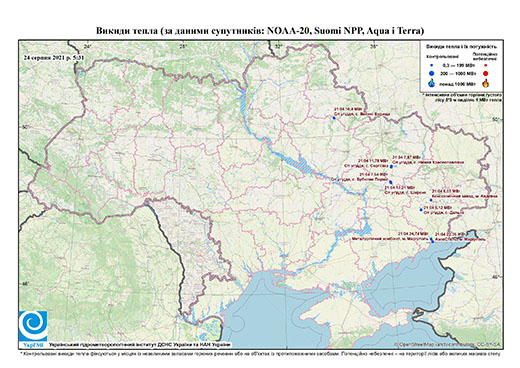Select the 16.4 MW marker near Kharkiv border
This screenshot has width=520, height=368.
(334, 118)
